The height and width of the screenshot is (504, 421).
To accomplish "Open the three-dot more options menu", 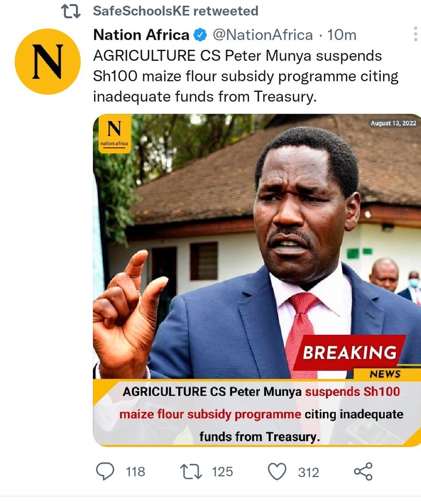I will pyautogui.click(x=416, y=34).
